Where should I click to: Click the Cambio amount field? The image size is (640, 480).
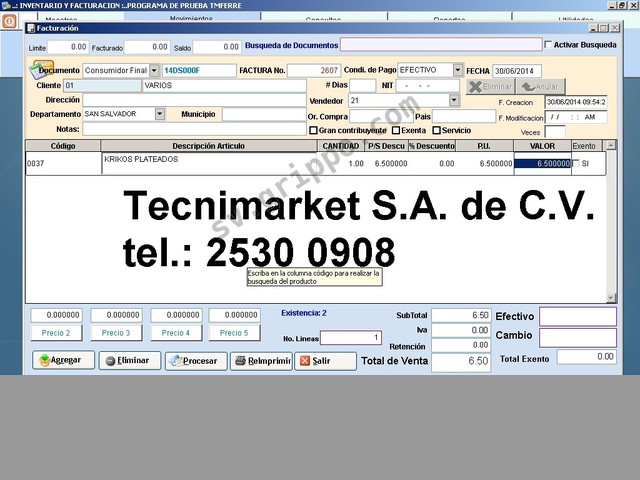coord(578,338)
